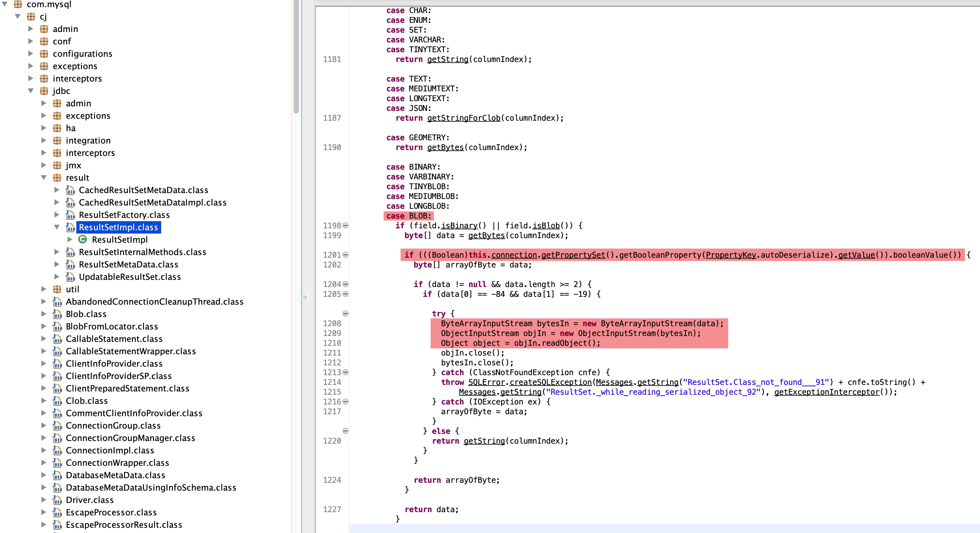Click the DatabaseMetaData.class file icon
This screenshot has width=980, height=533.
coord(57,475)
